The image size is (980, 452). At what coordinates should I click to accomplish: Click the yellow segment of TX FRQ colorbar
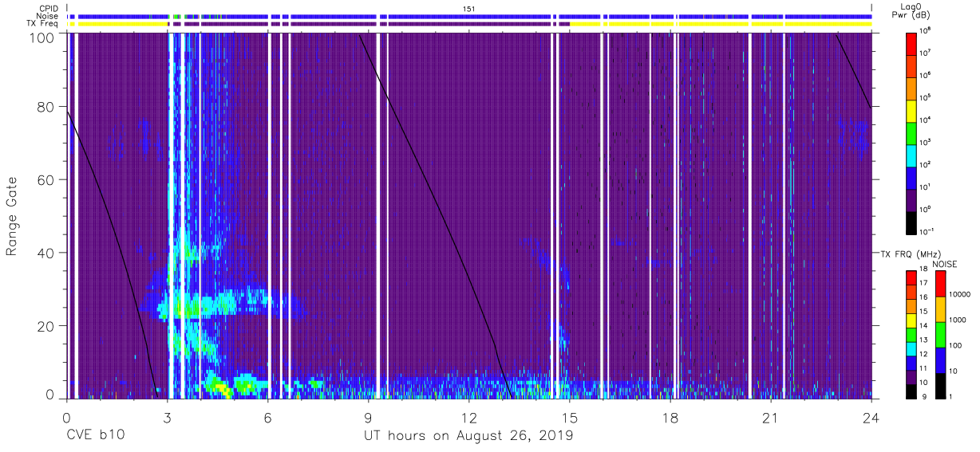911,320
